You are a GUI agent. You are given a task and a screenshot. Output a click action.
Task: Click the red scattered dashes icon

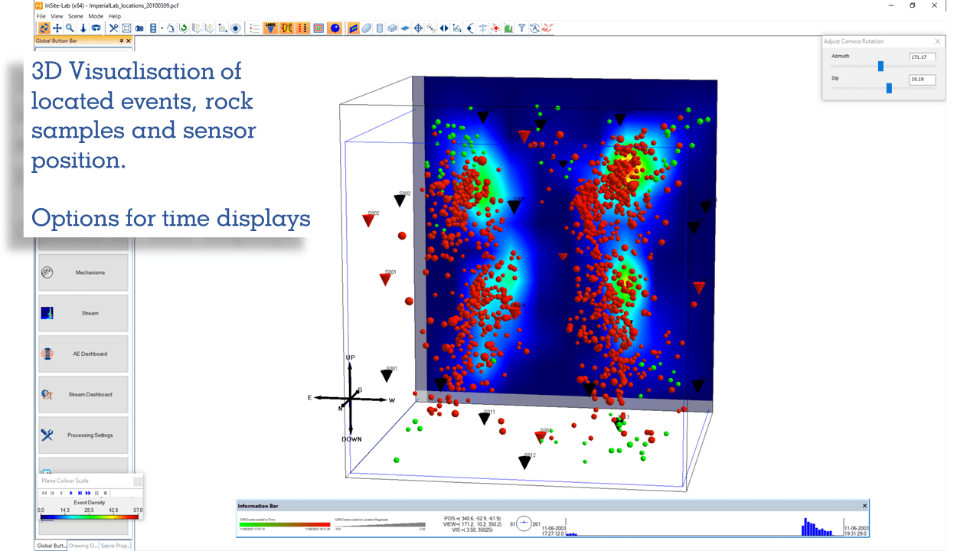(x=547, y=28)
